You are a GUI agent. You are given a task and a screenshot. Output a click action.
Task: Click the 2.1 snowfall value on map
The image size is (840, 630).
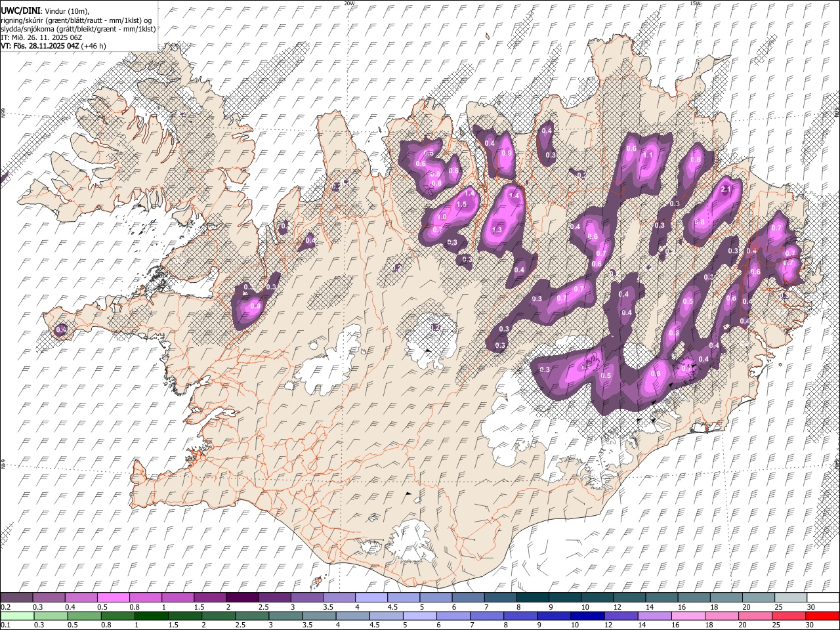point(726,190)
